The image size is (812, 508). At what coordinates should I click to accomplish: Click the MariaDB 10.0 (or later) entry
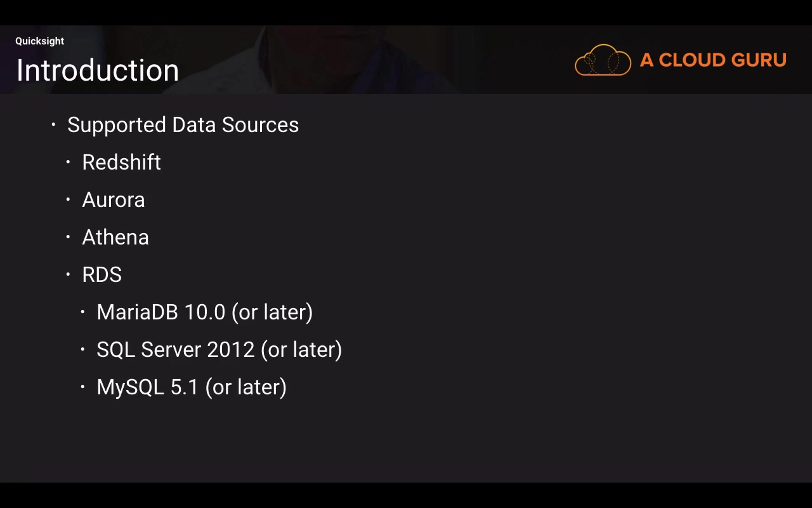pyautogui.click(x=204, y=312)
